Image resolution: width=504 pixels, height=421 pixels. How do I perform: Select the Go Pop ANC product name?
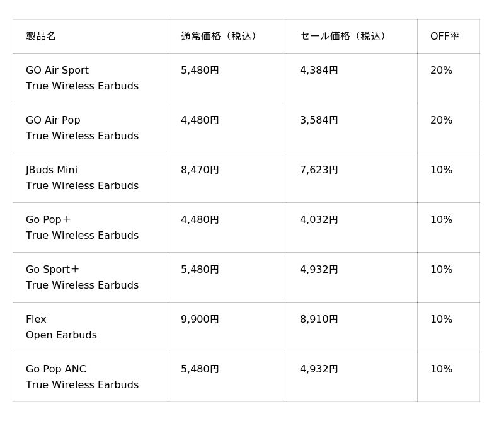coord(56,369)
